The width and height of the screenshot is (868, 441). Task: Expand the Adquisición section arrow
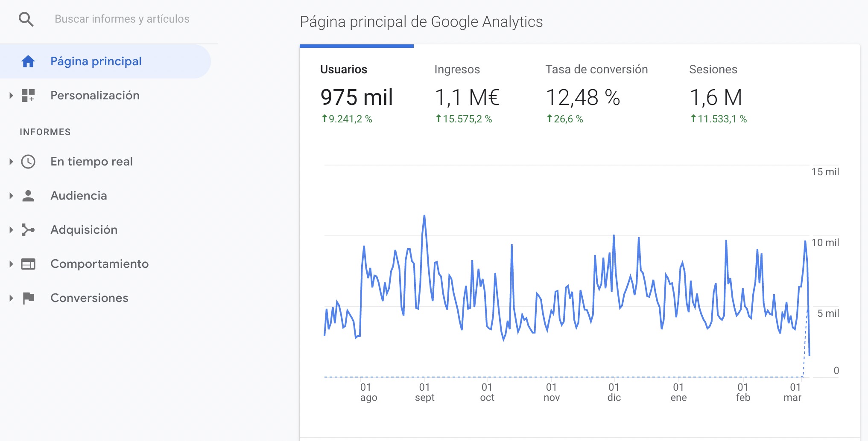[x=11, y=230]
